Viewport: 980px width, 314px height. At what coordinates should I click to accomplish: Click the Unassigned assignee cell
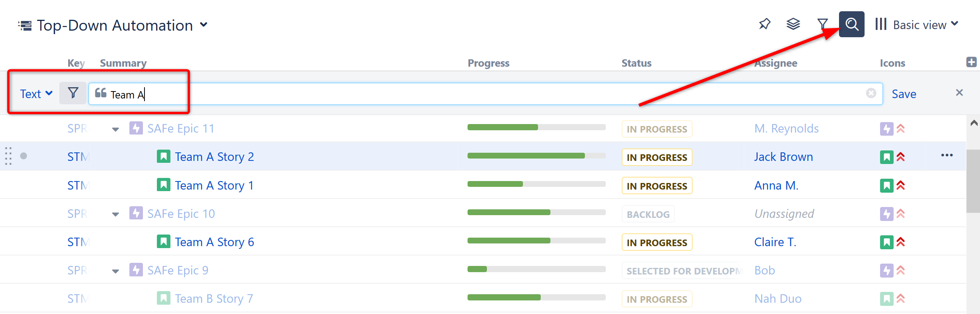tap(784, 214)
